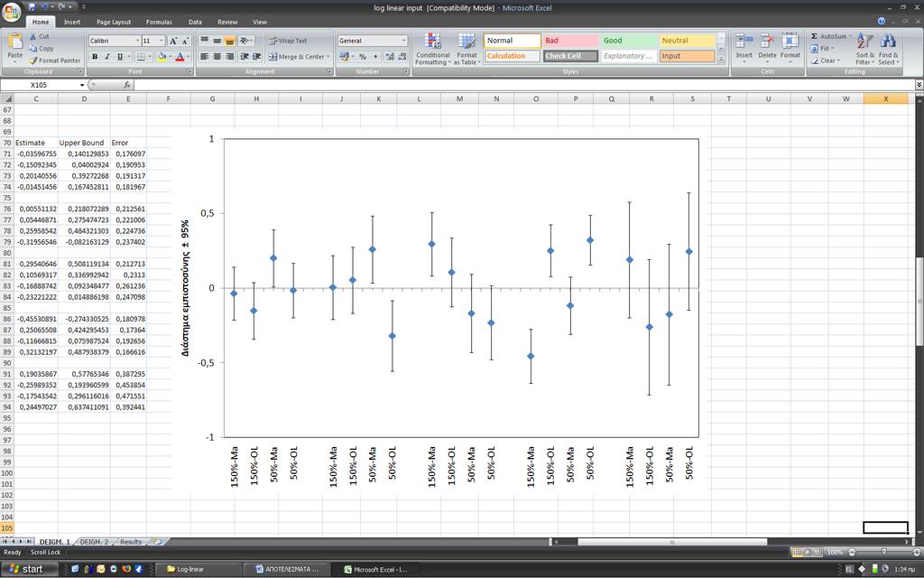The width and height of the screenshot is (924, 578).
Task: Open the text Orientation options
Action: pyautogui.click(x=245, y=41)
